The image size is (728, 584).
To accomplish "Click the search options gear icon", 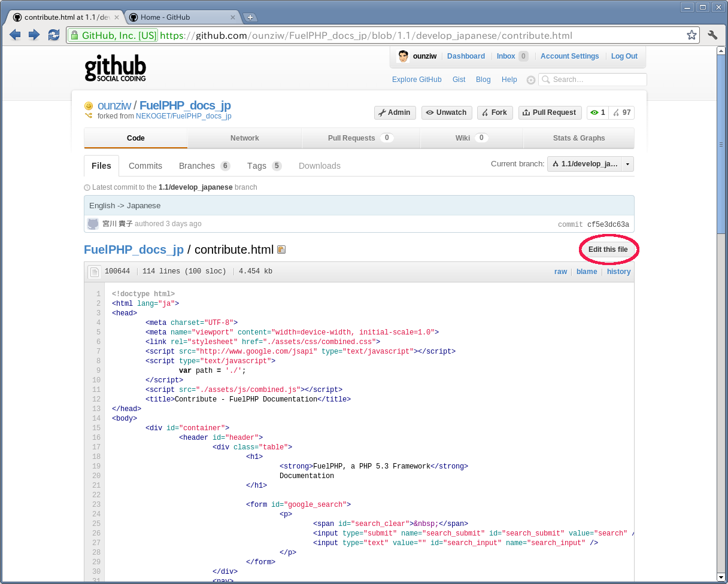I will (x=530, y=80).
